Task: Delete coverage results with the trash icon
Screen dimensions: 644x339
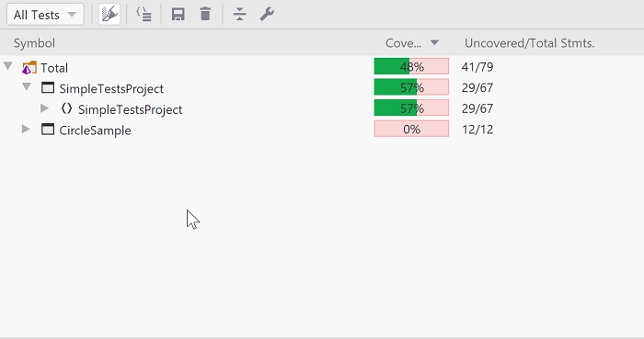Action: click(205, 15)
